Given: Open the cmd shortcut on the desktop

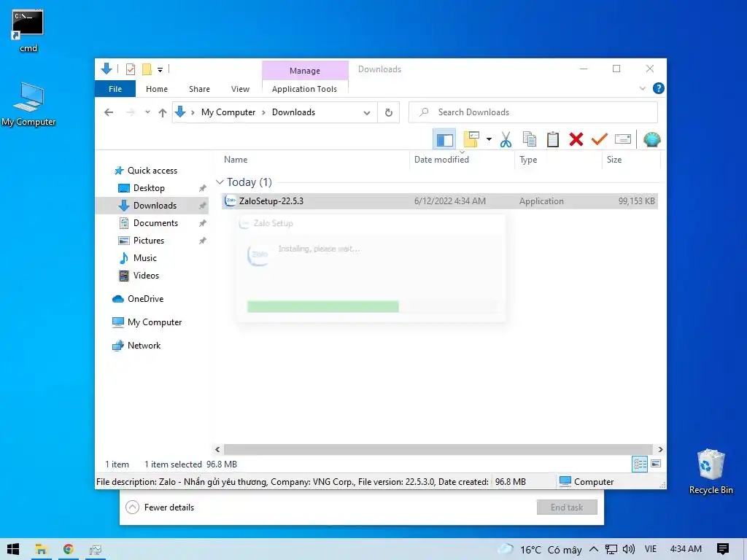Looking at the screenshot, I should (x=28, y=30).
